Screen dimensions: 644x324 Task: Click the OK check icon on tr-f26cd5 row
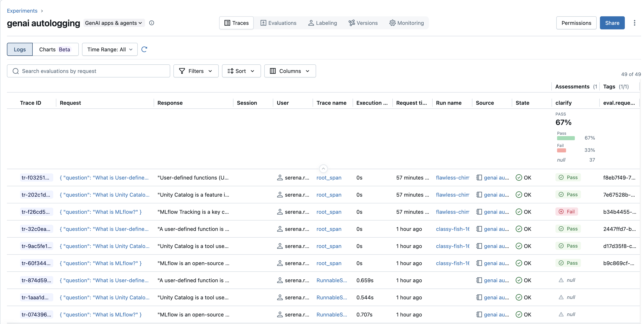pyautogui.click(x=519, y=212)
